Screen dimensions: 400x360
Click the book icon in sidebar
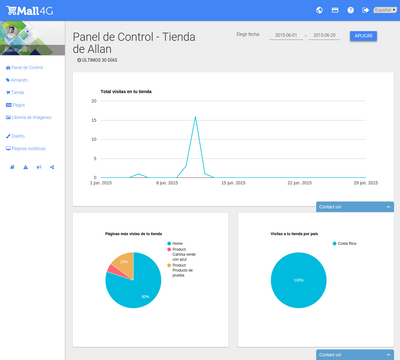(x=12, y=167)
